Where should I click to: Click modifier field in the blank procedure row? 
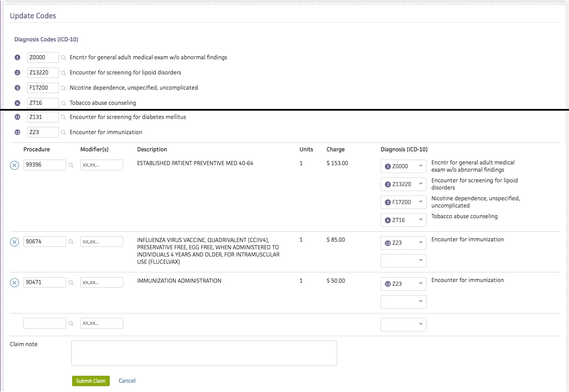[101, 323]
